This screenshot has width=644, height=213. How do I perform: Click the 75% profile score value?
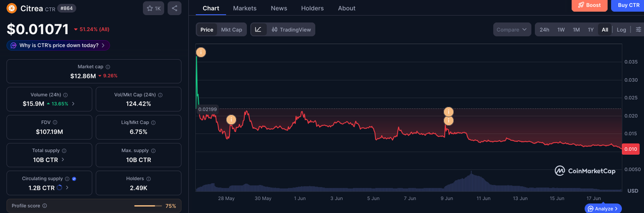[171, 206]
